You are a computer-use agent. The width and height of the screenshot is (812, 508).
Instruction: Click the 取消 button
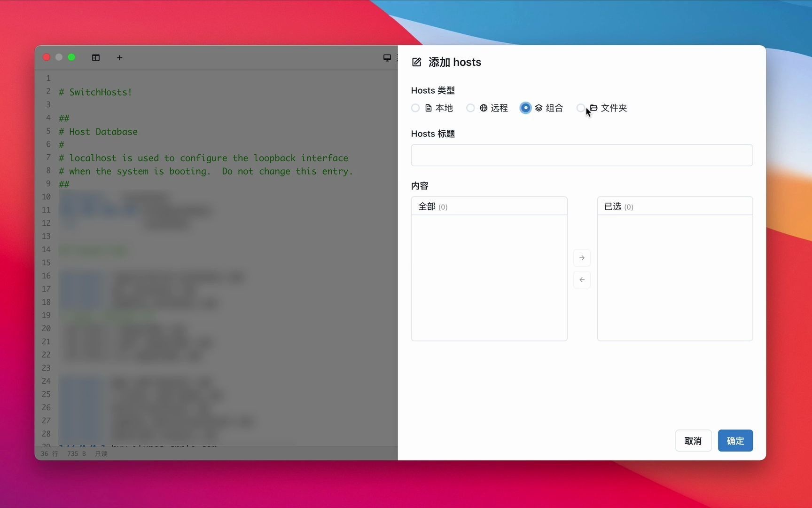(x=693, y=441)
